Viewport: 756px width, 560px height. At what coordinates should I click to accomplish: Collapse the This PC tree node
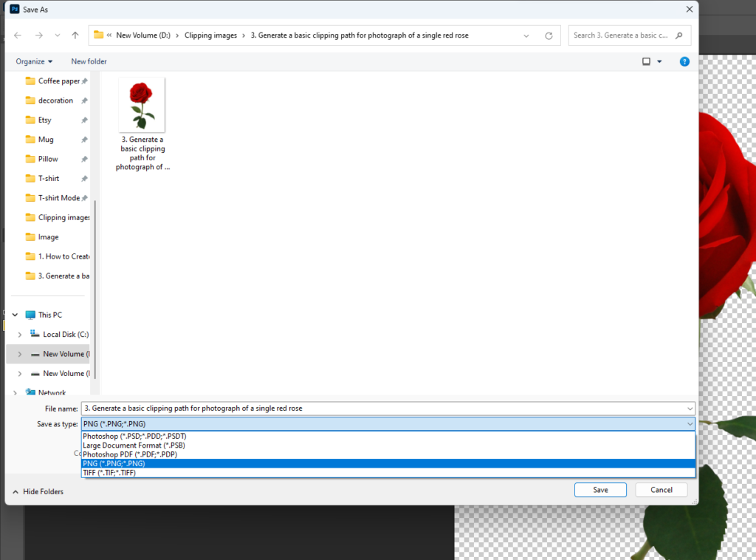[15, 315]
